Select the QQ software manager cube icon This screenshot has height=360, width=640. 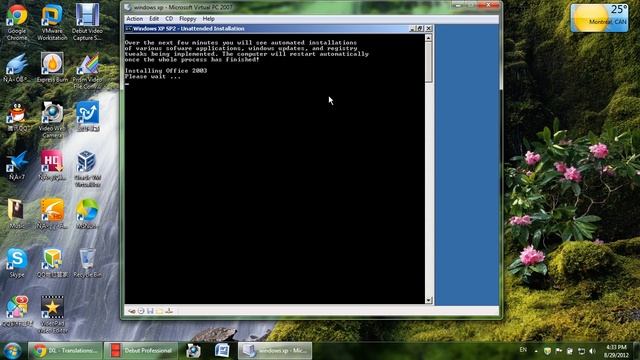pos(52,263)
